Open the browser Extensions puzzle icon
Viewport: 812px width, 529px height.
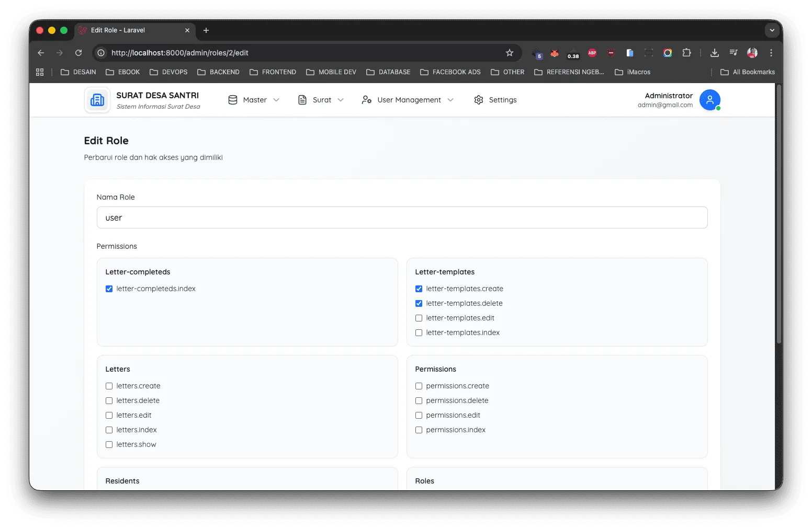686,53
